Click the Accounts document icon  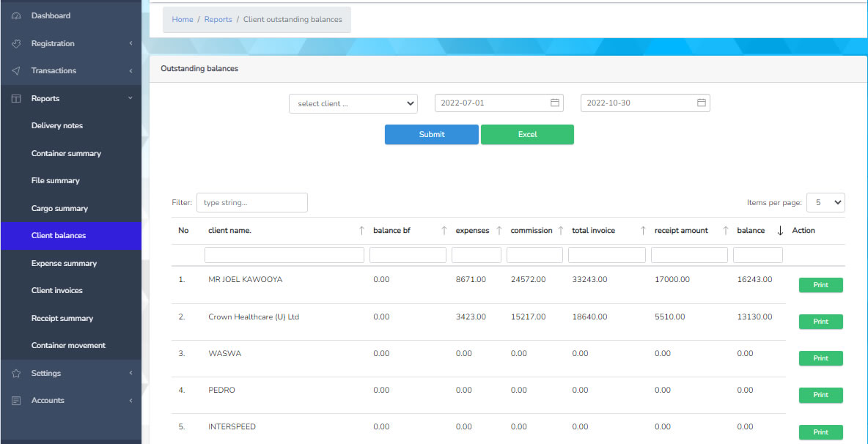coord(16,400)
